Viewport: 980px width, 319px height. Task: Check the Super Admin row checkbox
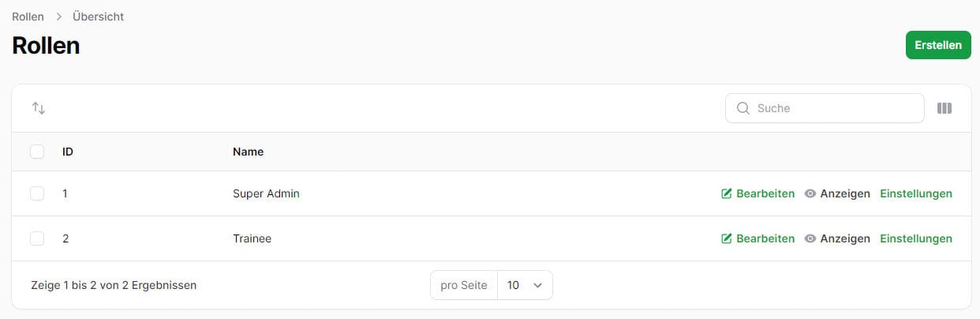click(37, 193)
